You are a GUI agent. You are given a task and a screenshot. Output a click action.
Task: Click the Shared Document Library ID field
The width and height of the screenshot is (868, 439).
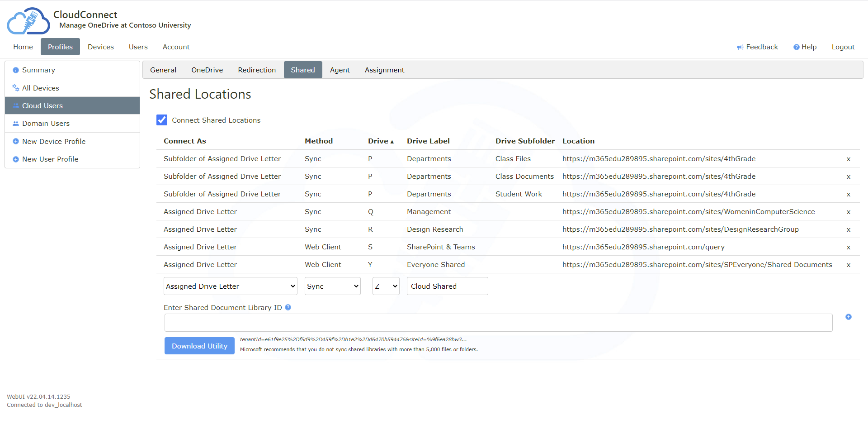498,323
